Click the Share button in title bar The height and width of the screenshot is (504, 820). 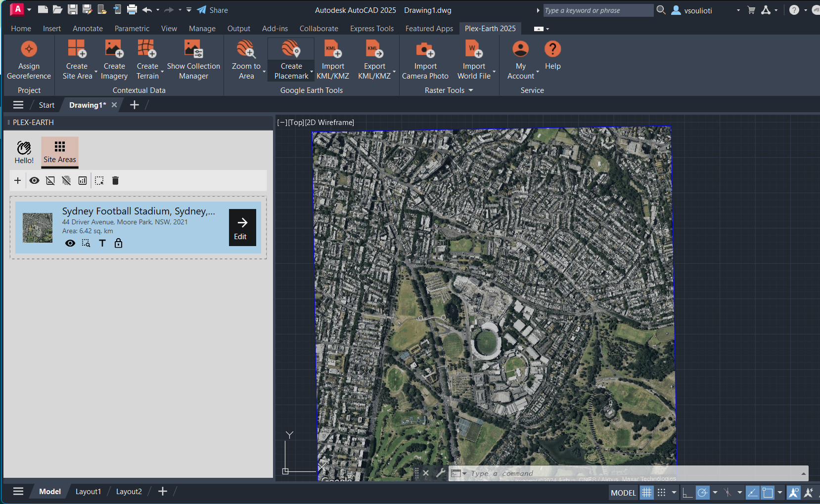click(x=213, y=10)
